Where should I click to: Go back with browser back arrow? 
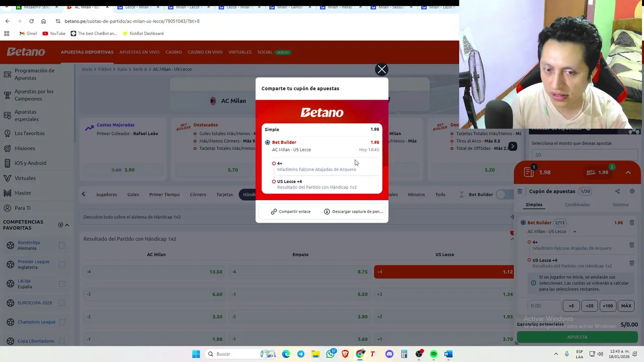click(x=7, y=21)
